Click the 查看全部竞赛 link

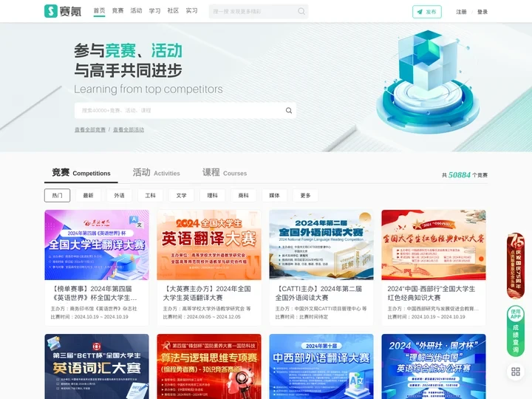tap(90, 129)
